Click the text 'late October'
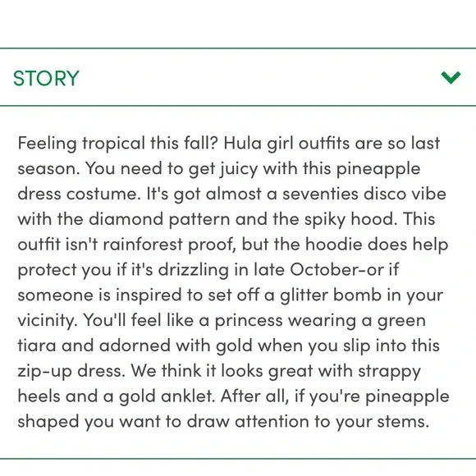The height and width of the screenshot is (476, 476). point(309,269)
